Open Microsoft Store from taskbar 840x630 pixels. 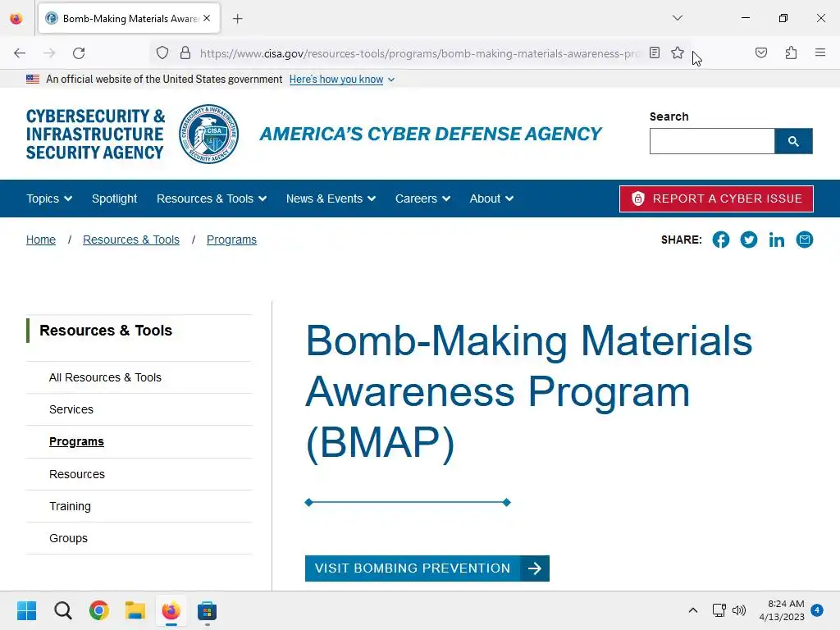[207, 610]
